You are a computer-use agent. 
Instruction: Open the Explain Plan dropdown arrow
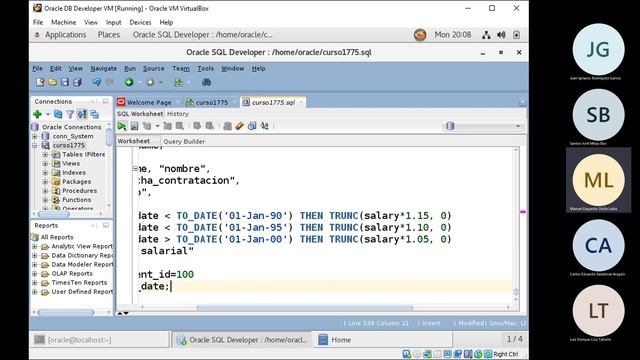click(157, 126)
